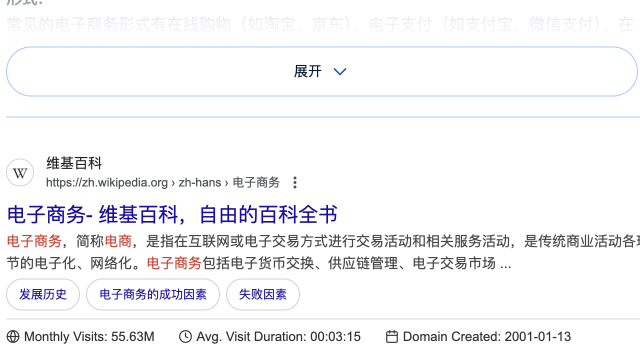The width and height of the screenshot is (640, 360).
Task: Select Avg. Visit Duration: 00:03:15 text
Action: tap(279, 337)
